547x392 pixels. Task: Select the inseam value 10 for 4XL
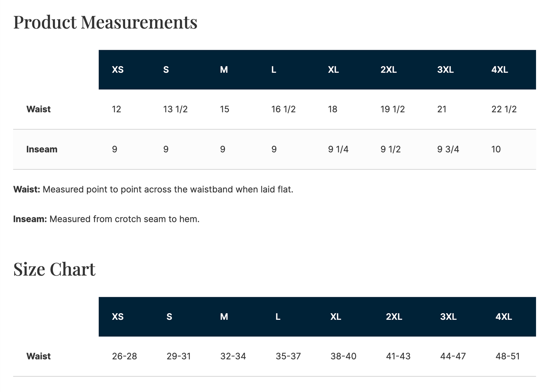tap(496, 149)
